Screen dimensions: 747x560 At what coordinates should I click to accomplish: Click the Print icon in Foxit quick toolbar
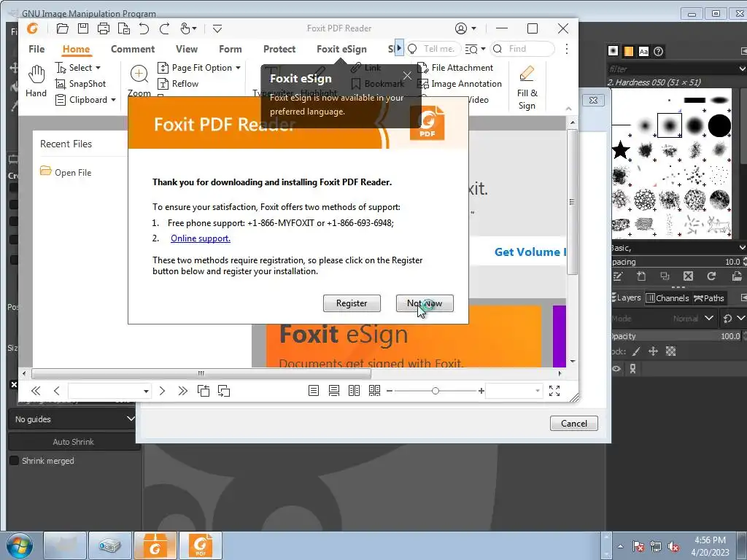[x=104, y=28]
